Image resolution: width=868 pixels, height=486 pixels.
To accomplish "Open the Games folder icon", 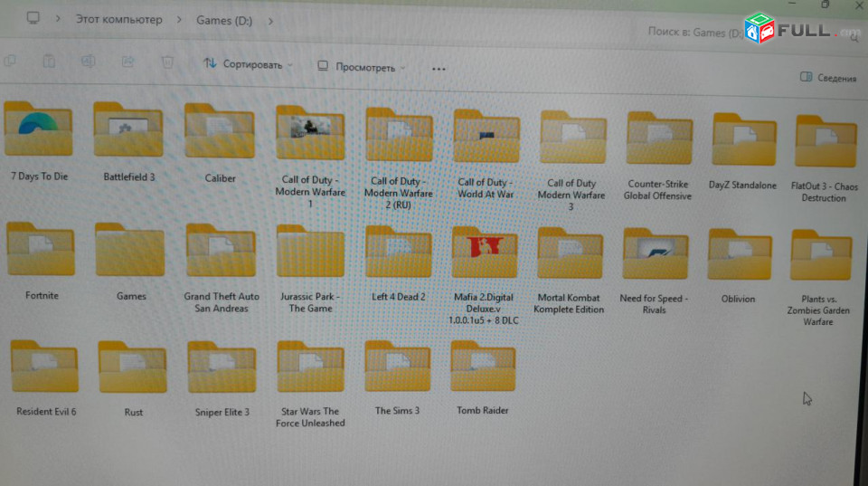I will tap(129, 250).
